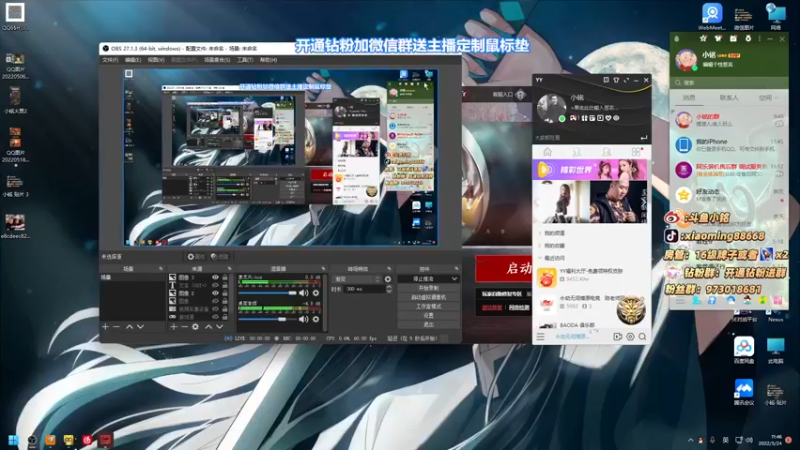
Task: Open YY video icon in bottom bar
Action: 618,337
